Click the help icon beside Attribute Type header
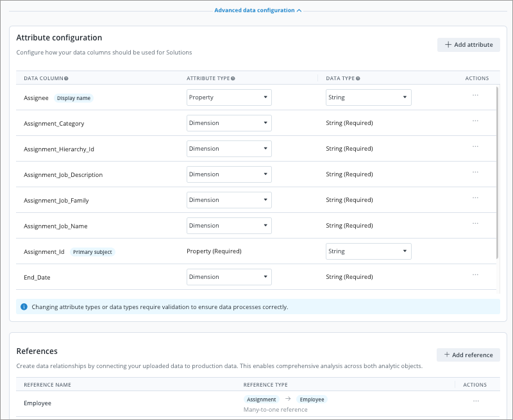This screenshot has width=513, height=420. (233, 78)
